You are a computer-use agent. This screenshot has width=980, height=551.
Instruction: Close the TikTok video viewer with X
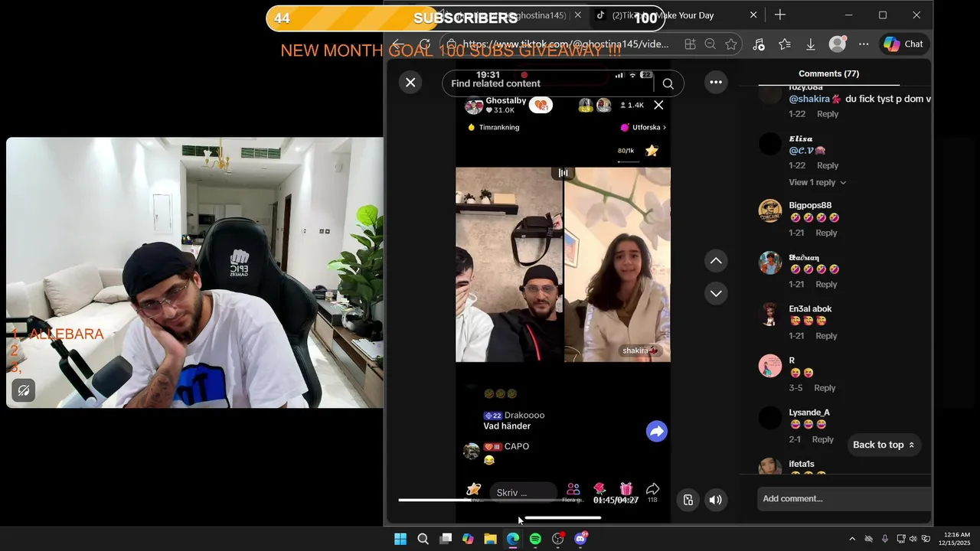coord(410,83)
